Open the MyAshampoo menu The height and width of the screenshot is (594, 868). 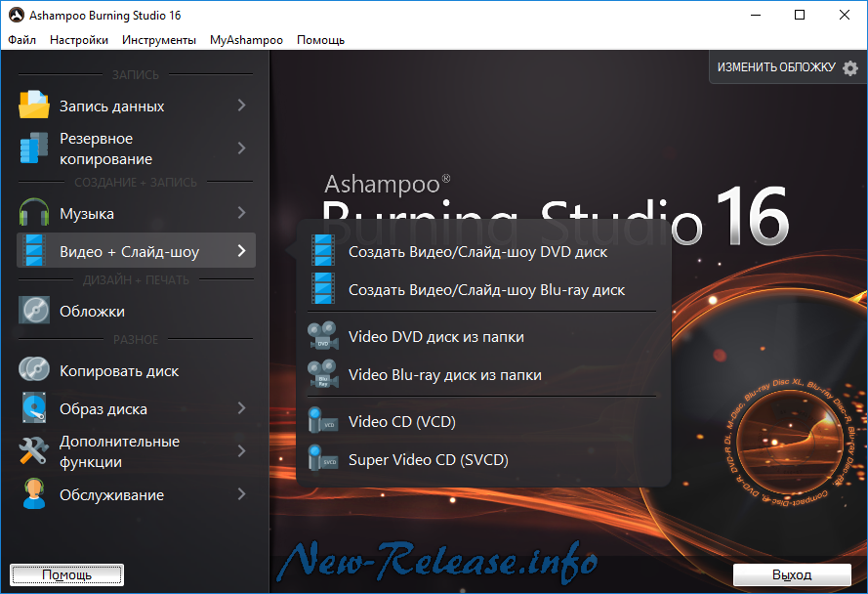[x=246, y=40]
